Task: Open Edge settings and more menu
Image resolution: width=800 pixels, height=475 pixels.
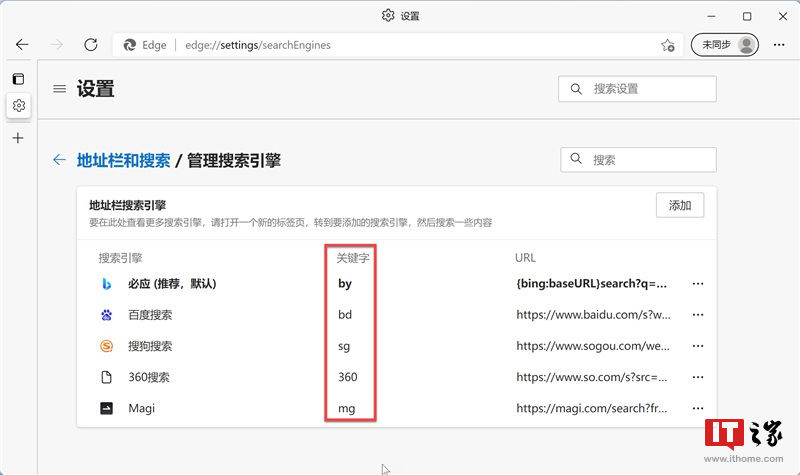Action: [x=779, y=45]
